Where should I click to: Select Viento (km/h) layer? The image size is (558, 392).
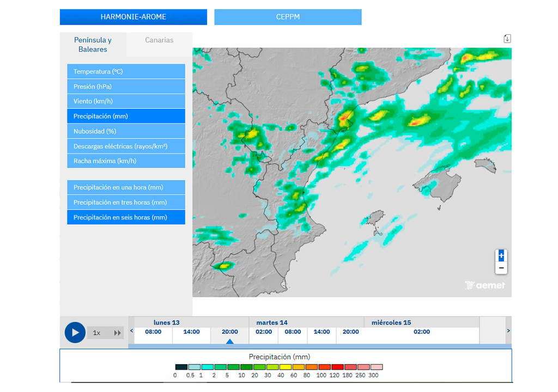tap(126, 101)
